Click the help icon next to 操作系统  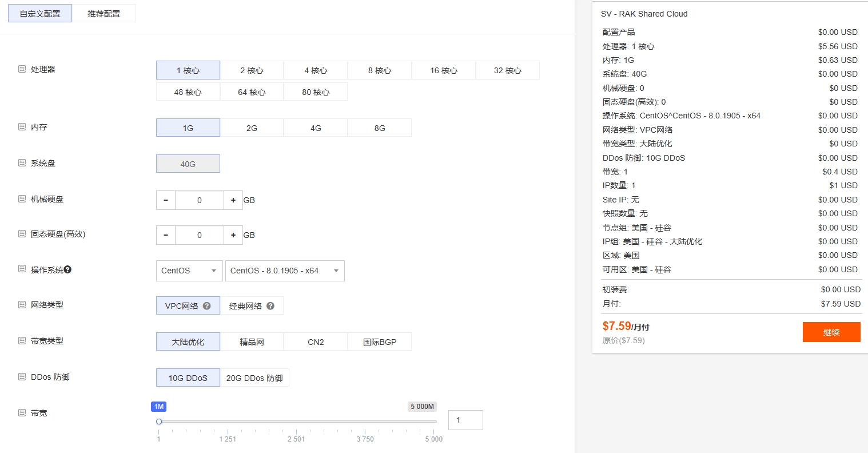[67, 269]
